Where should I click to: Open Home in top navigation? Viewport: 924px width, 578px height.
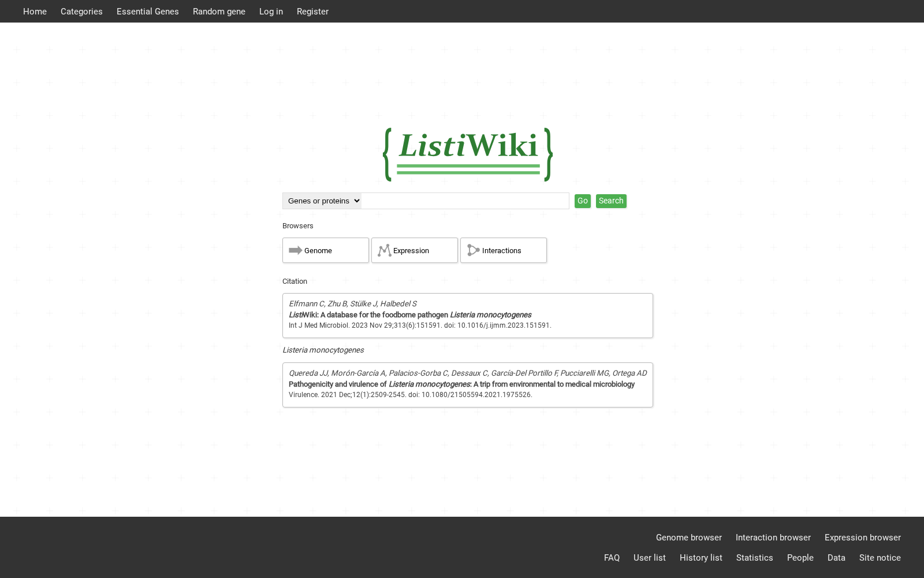[35, 12]
